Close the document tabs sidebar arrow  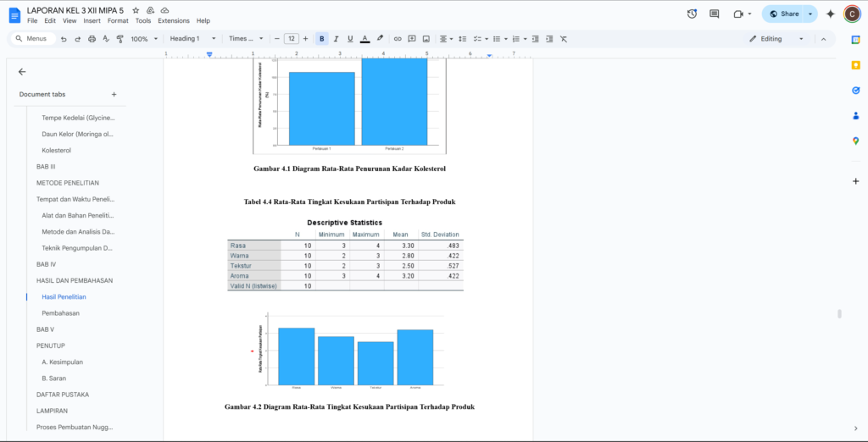click(22, 72)
